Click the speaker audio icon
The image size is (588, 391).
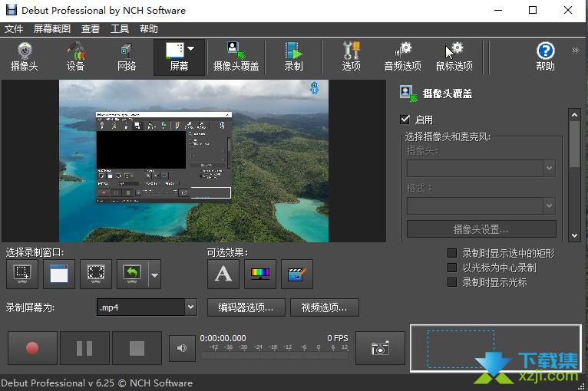pos(182,348)
